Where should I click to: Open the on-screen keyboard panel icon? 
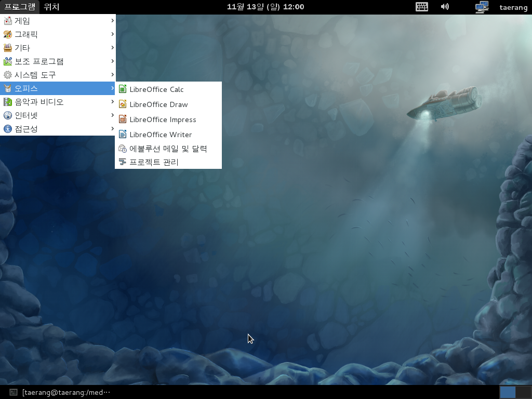pos(422,7)
